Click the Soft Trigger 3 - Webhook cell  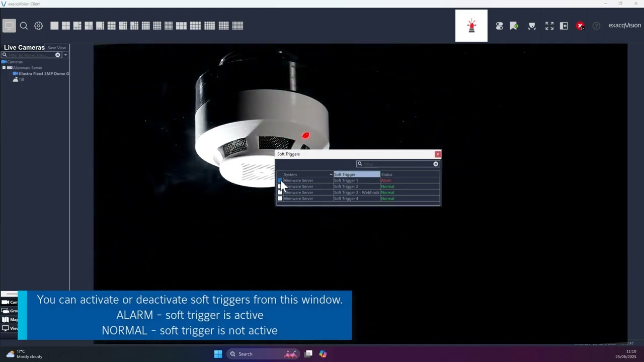click(x=356, y=192)
